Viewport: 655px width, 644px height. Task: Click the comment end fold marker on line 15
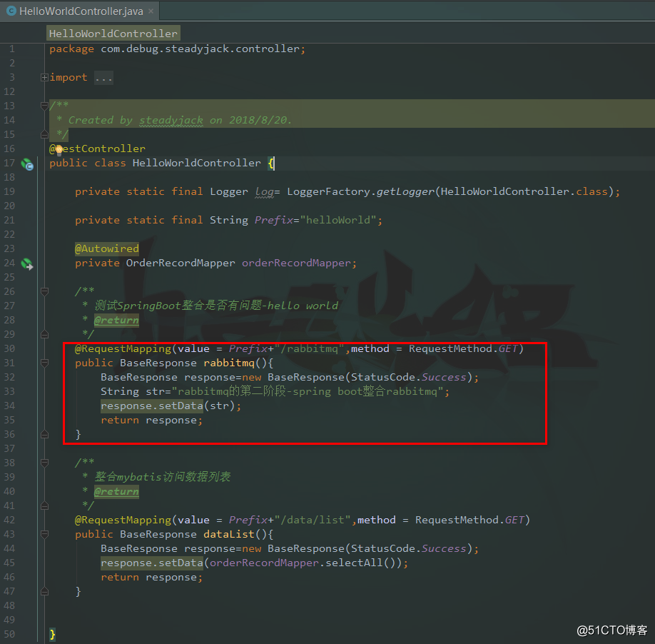pyautogui.click(x=44, y=134)
